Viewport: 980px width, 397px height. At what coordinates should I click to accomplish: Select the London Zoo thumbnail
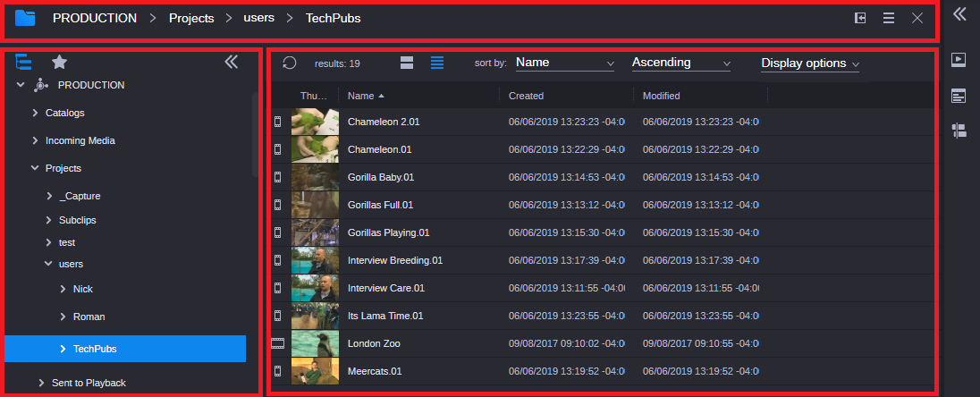315,343
